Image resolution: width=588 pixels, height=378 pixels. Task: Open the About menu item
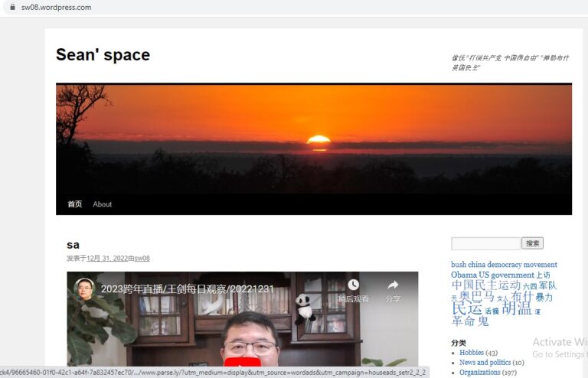click(102, 204)
